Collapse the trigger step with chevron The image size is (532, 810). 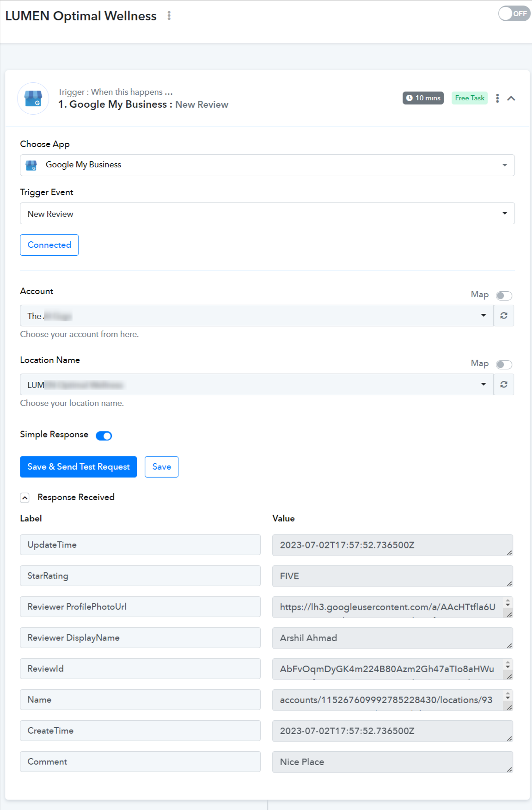coord(511,98)
